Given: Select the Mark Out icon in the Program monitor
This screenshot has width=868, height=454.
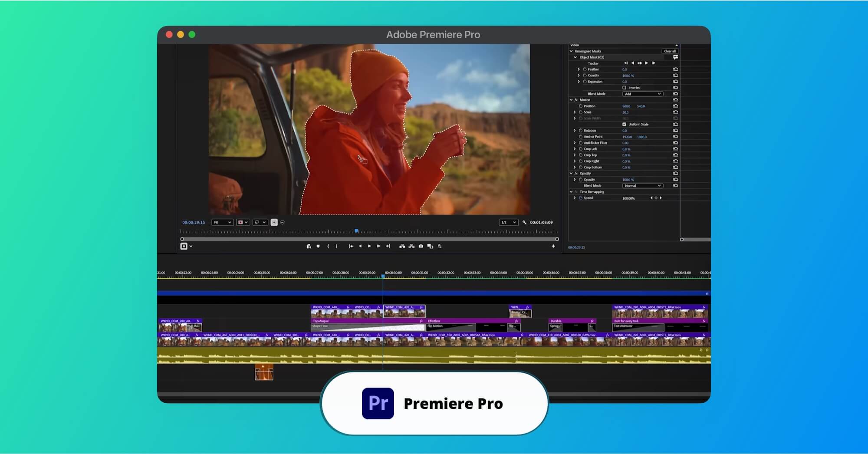Looking at the screenshot, I should click(x=336, y=246).
